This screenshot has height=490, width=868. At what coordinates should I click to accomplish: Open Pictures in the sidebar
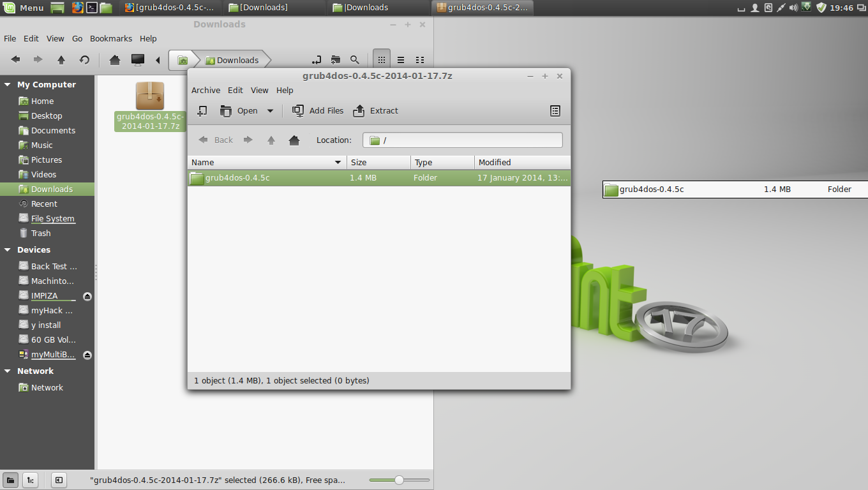click(x=47, y=160)
